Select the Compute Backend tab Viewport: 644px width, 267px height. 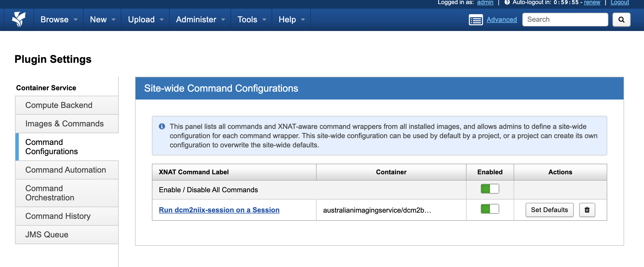click(67, 105)
